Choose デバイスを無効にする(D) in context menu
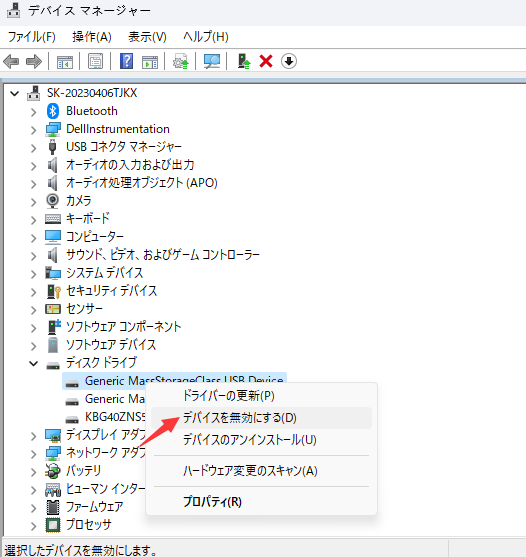 tap(261, 418)
